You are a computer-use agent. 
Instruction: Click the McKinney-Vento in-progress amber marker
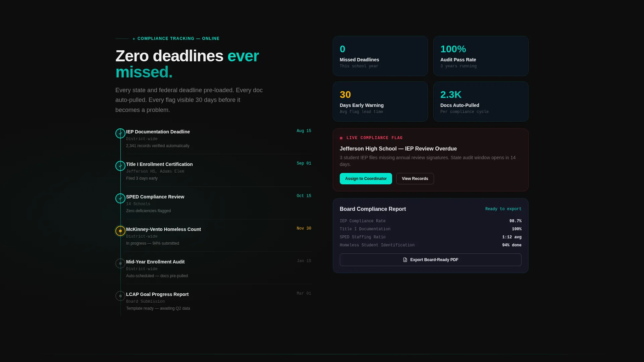(x=120, y=231)
